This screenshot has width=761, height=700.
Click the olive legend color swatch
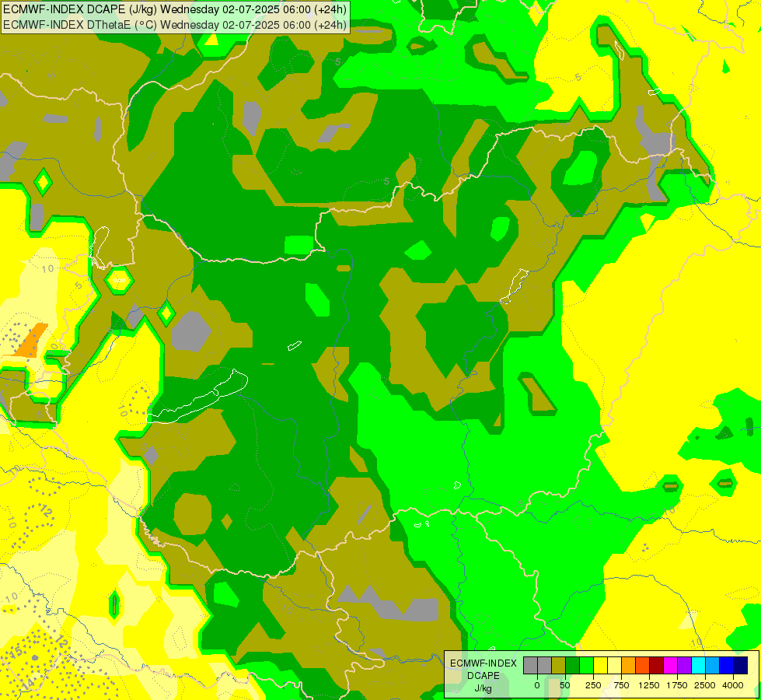pos(559,666)
